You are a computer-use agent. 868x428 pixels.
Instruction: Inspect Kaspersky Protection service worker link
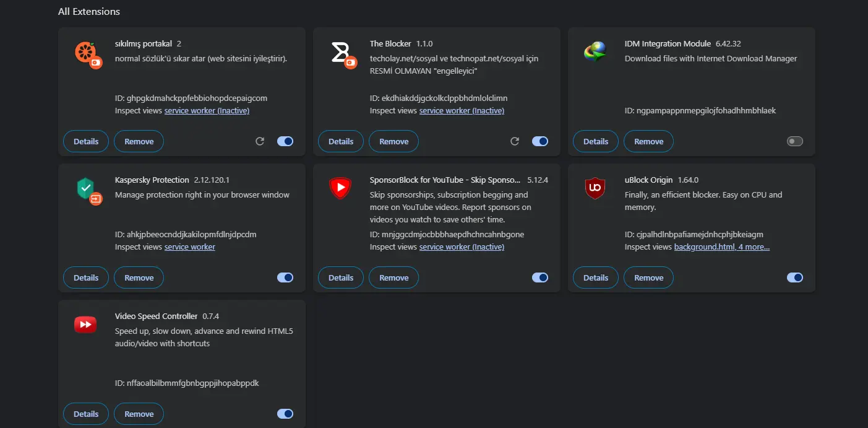(x=190, y=247)
